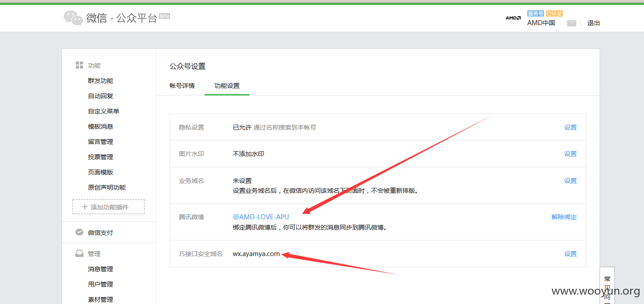This screenshot has width=644, height=304.
Task: Click the 服务号 badge
Action: pos(536,13)
